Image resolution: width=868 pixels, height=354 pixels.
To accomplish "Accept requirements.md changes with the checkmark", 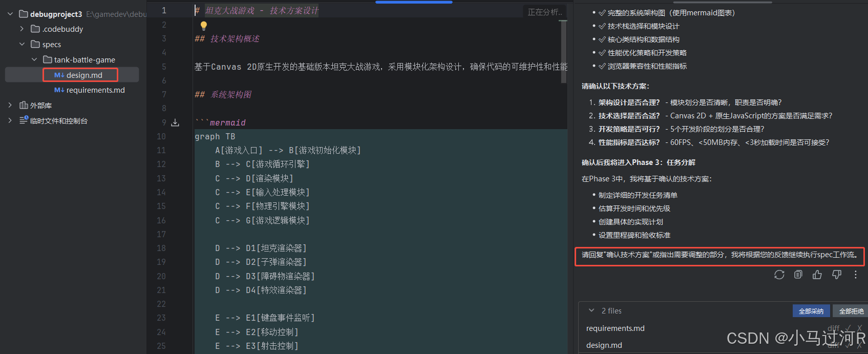I will point(848,328).
